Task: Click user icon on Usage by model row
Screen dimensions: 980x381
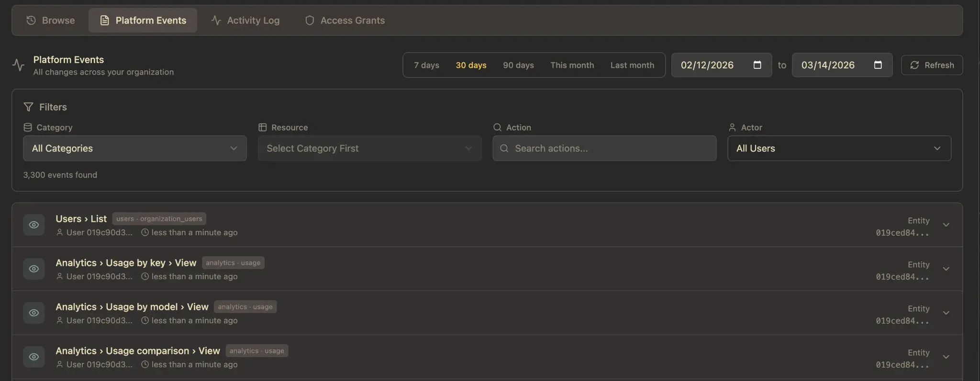Action: (x=59, y=320)
